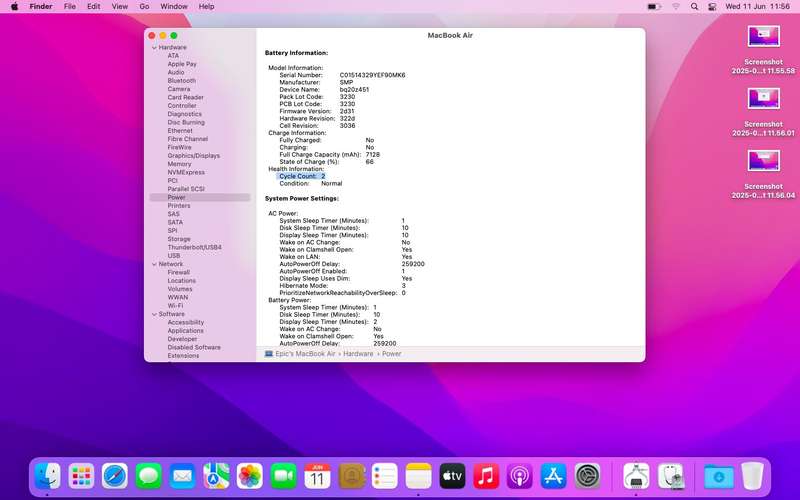The height and width of the screenshot is (500, 800).
Task: Click the date and time in menu bar
Action: [x=757, y=7]
